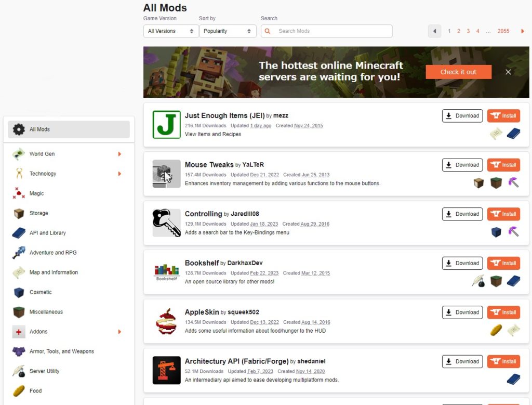Screen dimensions: 532x405
Task: Focus the Search Mods input field
Action: 326,31
